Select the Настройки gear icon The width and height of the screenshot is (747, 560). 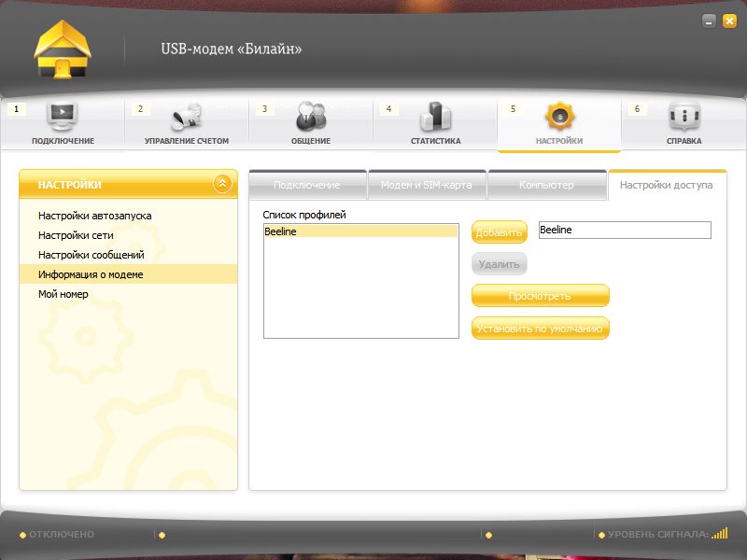(x=559, y=117)
